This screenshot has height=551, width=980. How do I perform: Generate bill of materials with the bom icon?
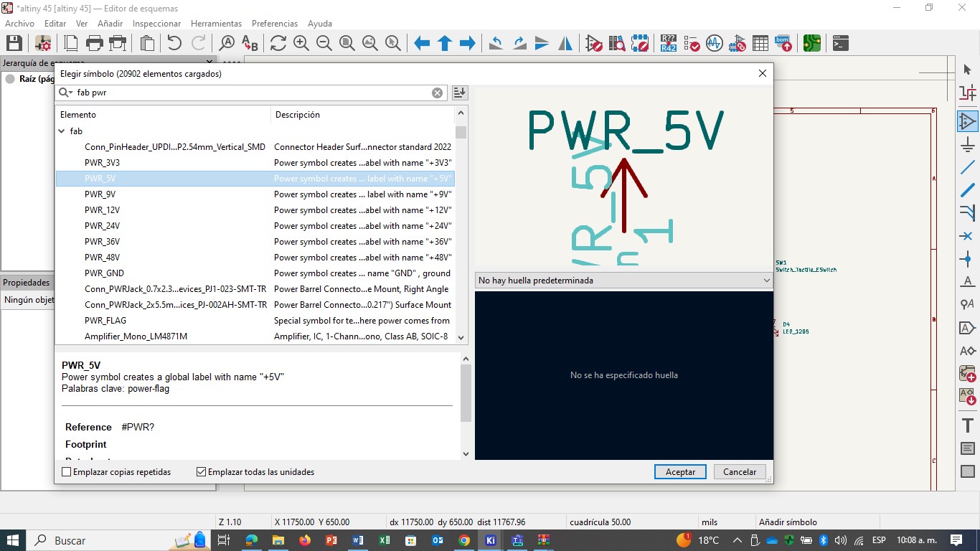783,43
